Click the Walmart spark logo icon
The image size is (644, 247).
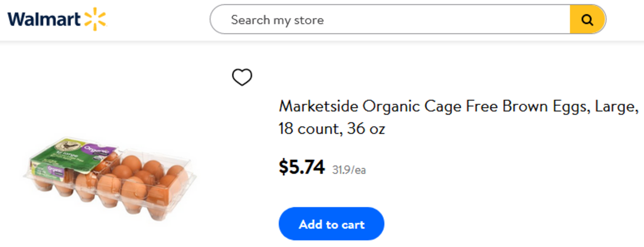click(x=95, y=19)
